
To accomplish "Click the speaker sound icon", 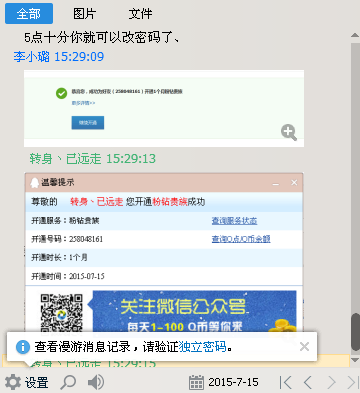I will [x=96, y=382].
